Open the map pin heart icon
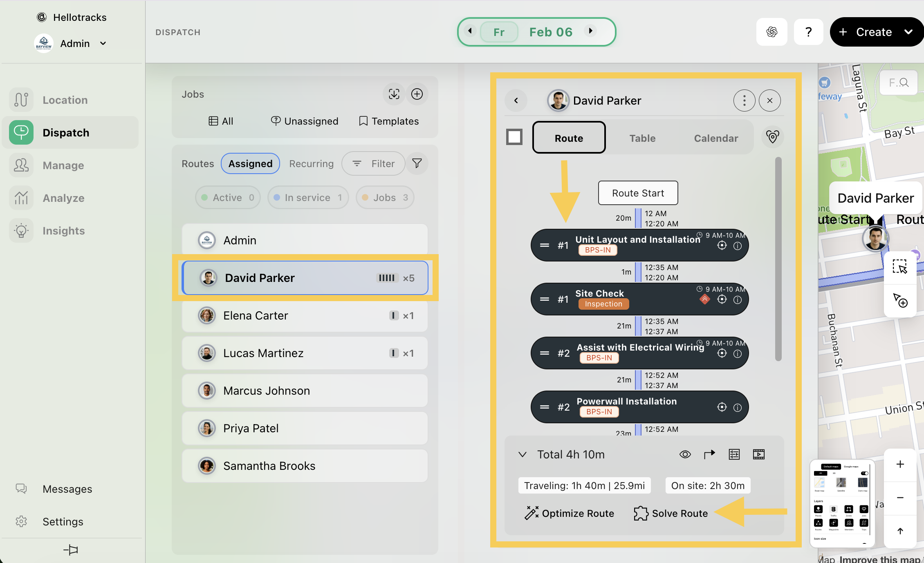This screenshot has height=563, width=924. 772,137
